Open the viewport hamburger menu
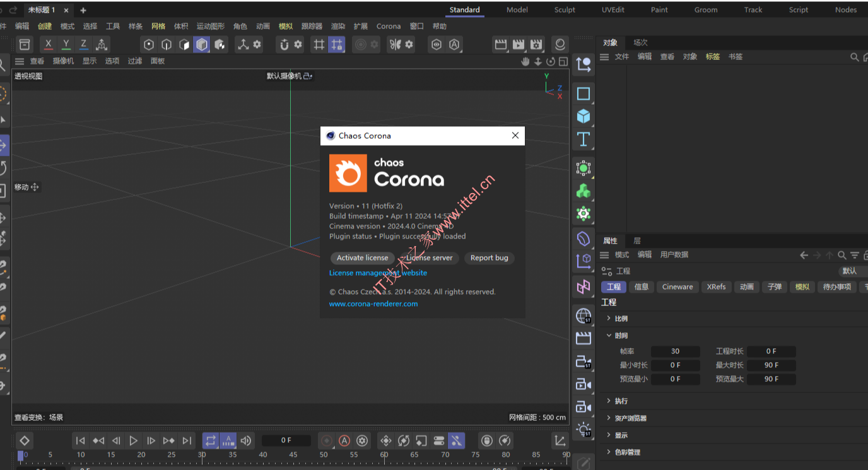Image resolution: width=868 pixels, height=470 pixels. [20, 61]
